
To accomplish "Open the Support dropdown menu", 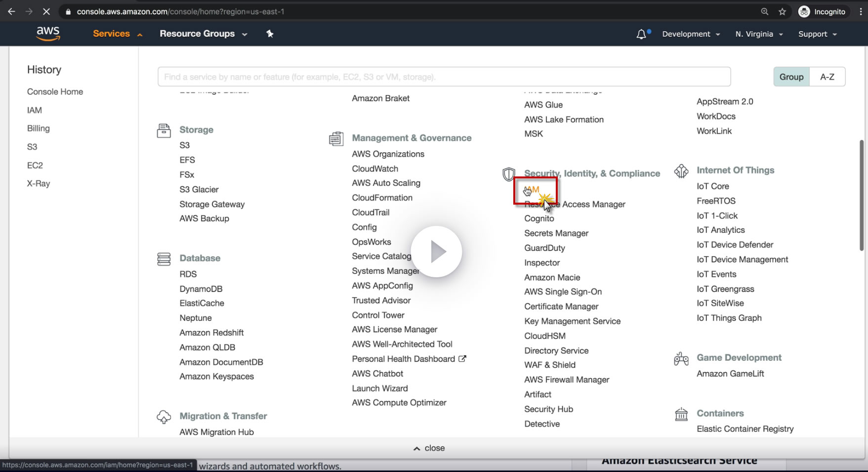I will (818, 34).
